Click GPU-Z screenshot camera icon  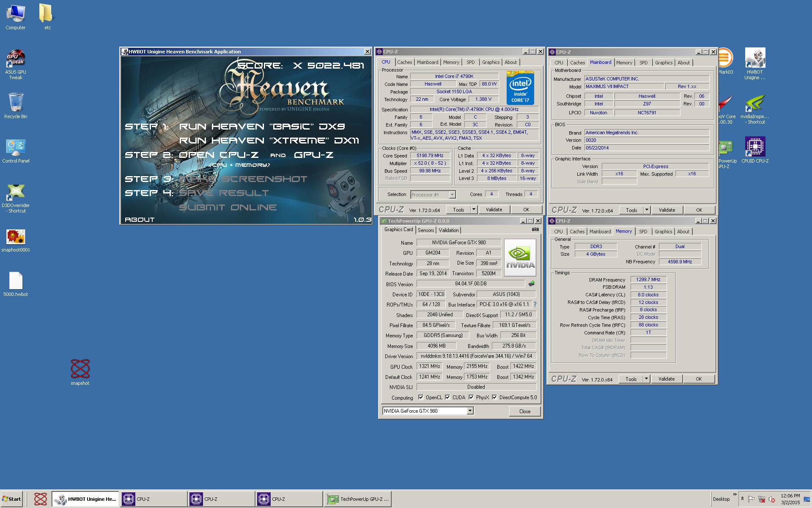[x=535, y=229]
